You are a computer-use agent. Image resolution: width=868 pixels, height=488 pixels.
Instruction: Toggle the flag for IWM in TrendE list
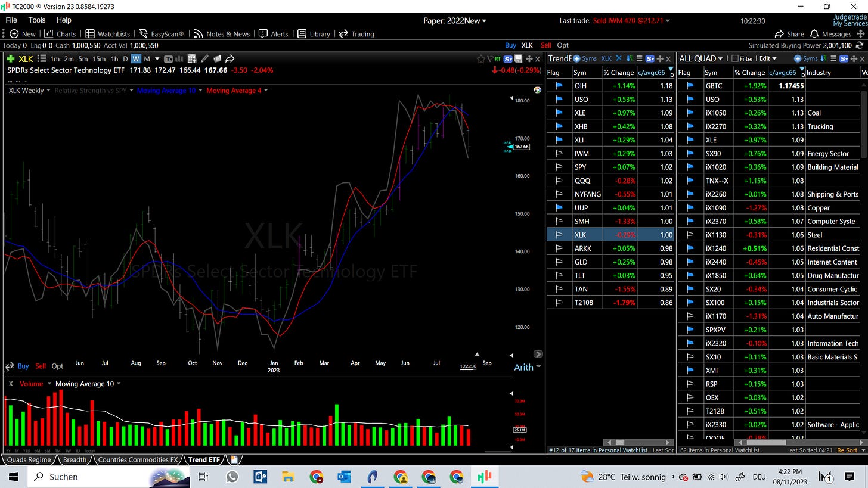click(559, 154)
